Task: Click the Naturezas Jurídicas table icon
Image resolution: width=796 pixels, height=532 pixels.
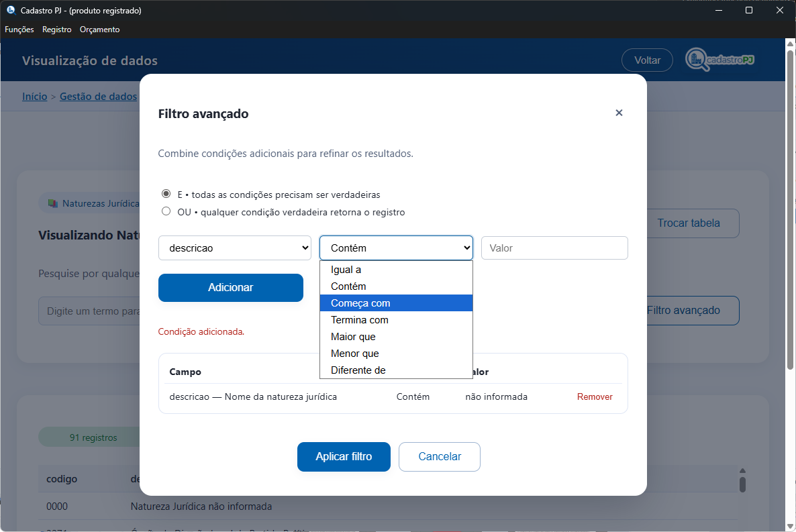Action: point(53,203)
